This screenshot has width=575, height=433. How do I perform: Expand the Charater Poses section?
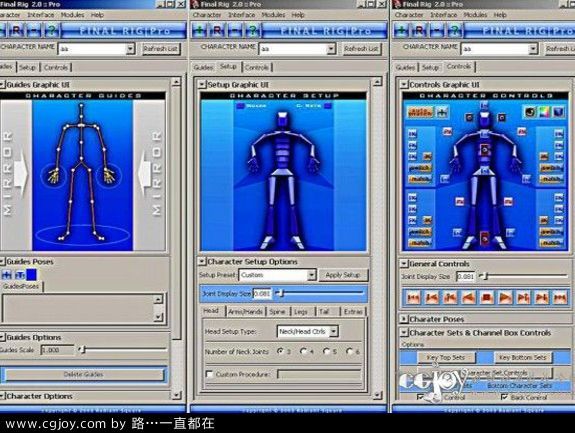[403, 319]
